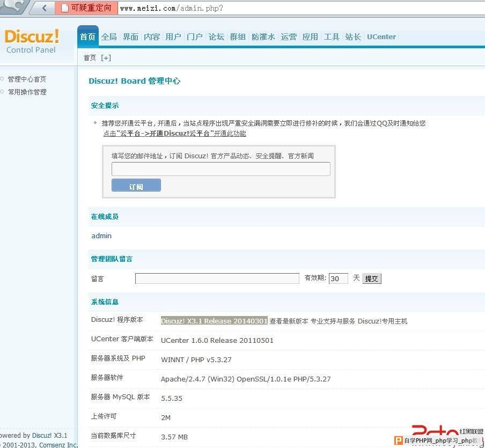Open 常用操作管理 in the left sidebar
Image resolution: width=485 pixels, height=448 pixels.
pyautogui.click(x=27, y=92)
